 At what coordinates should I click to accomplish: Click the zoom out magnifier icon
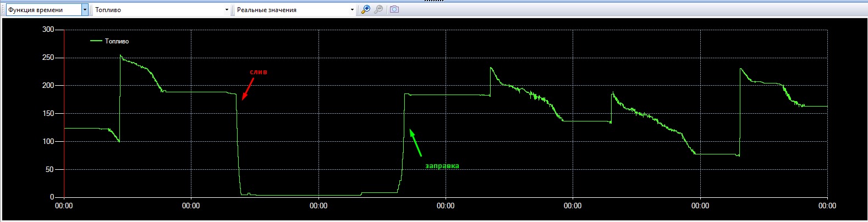(378, 9)
